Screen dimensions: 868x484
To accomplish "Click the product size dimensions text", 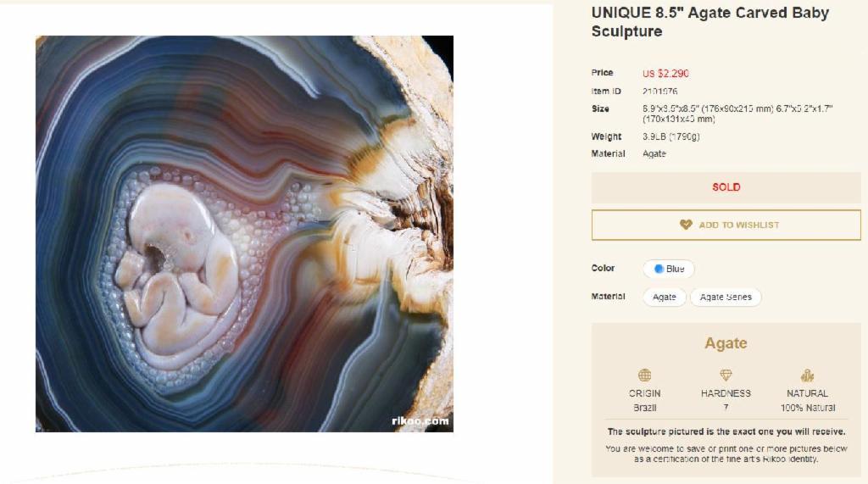I will (x=737, y=114).
